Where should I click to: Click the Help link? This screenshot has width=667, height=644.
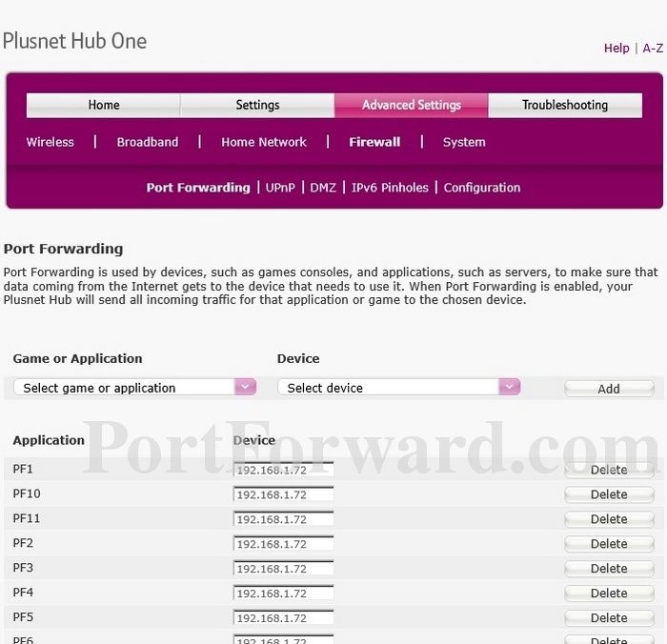point(616,48)
